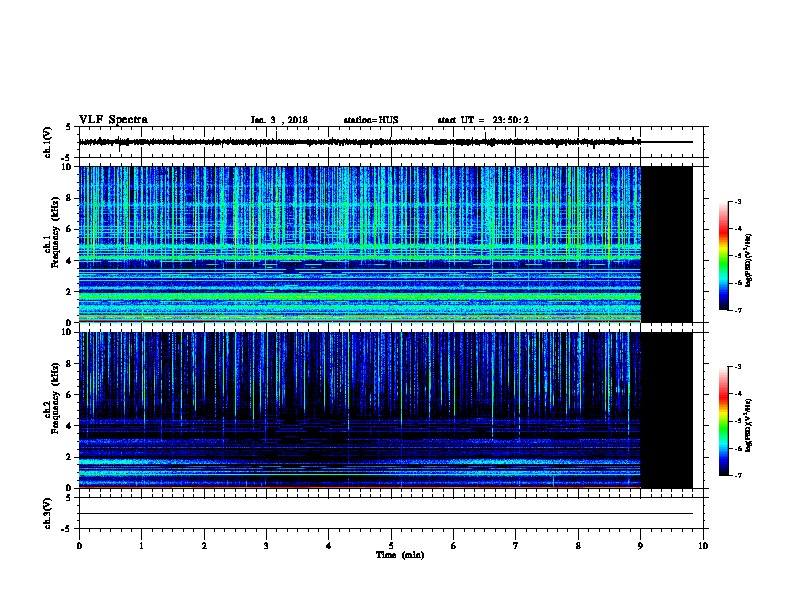Click the "4" tick on time axis
Screen dimensions: 792x612
(x=329, y=546)
